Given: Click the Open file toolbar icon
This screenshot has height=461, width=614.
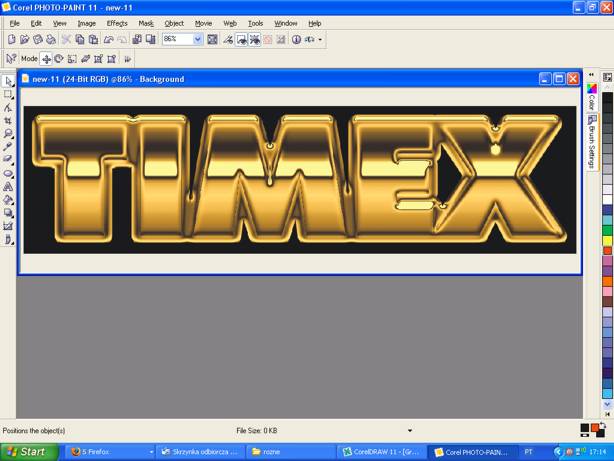Looking at the screenshot, I should click(x=24, y=40).
